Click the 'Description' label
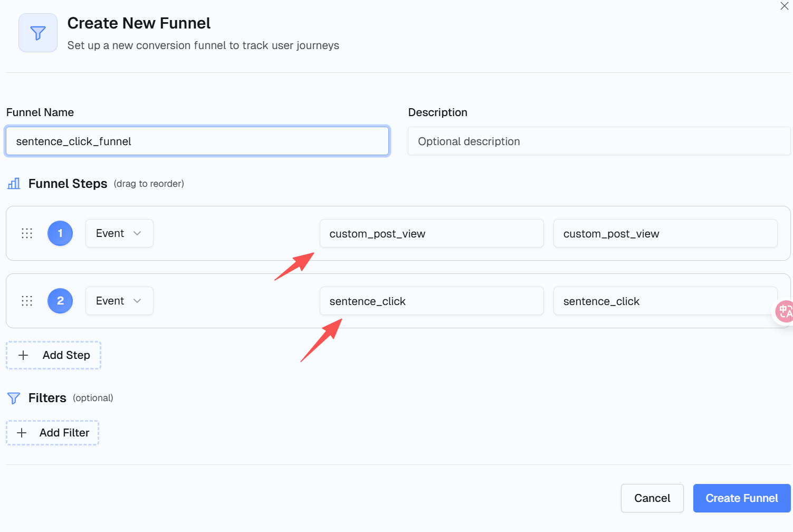793x532 pixels. [438, 112]
